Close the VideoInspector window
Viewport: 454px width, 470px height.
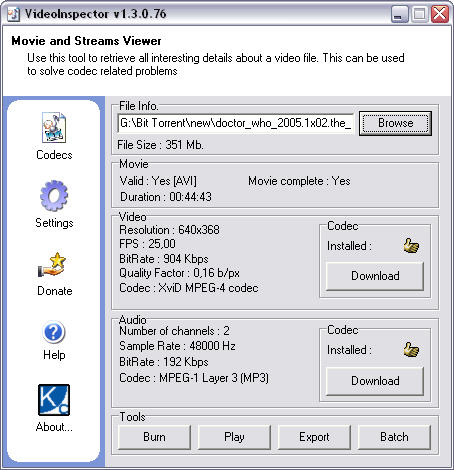440,14
